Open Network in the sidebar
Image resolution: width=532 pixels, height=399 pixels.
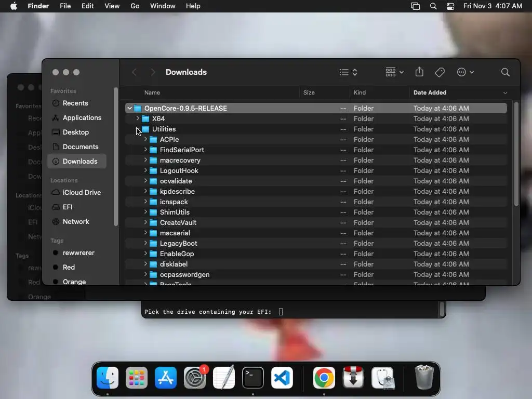[77, 221]
